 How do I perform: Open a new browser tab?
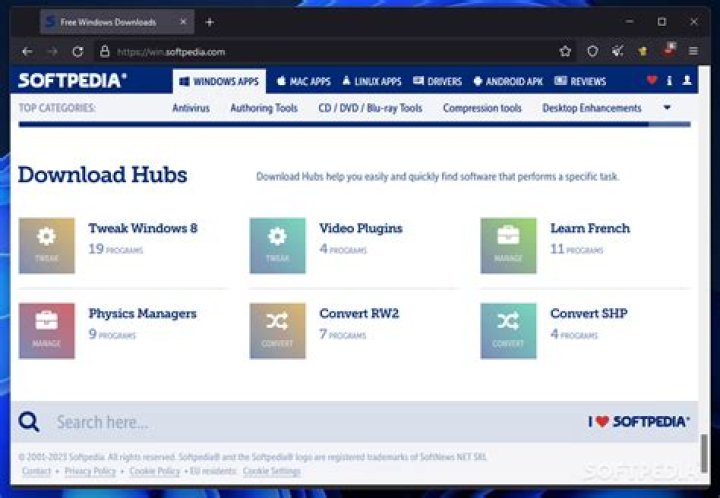click(x=209, y=22)
